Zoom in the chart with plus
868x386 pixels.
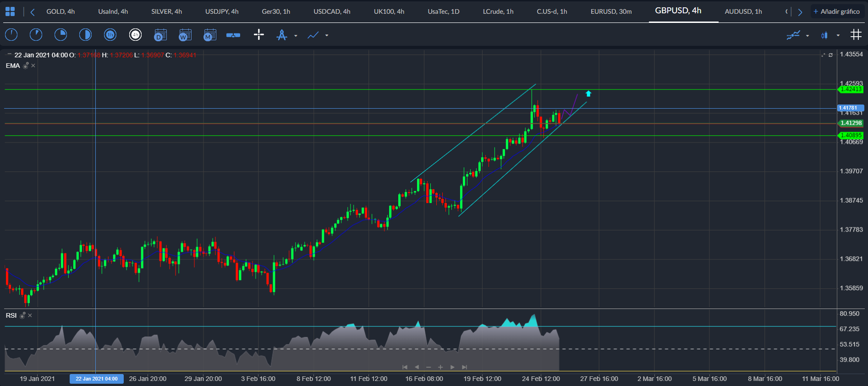440,367
